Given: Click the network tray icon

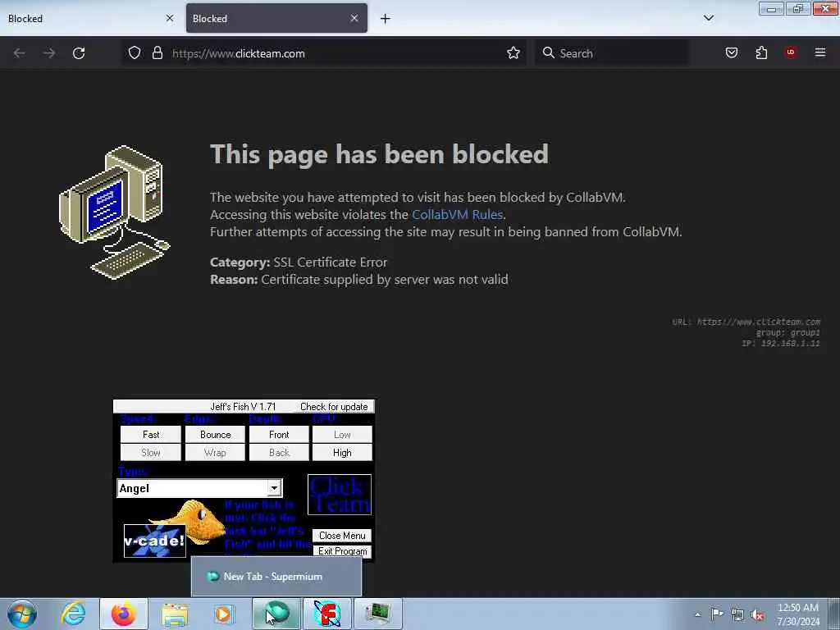Looking at the screenshot, I should point(737,614).
